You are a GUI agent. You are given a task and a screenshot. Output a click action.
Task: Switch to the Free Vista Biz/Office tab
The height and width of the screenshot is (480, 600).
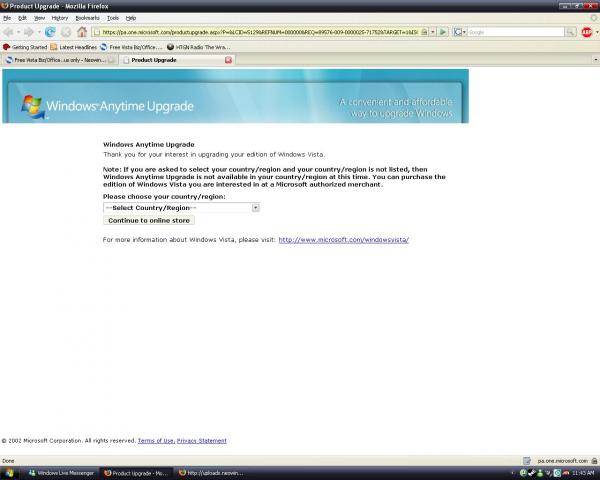click(60, 60)
